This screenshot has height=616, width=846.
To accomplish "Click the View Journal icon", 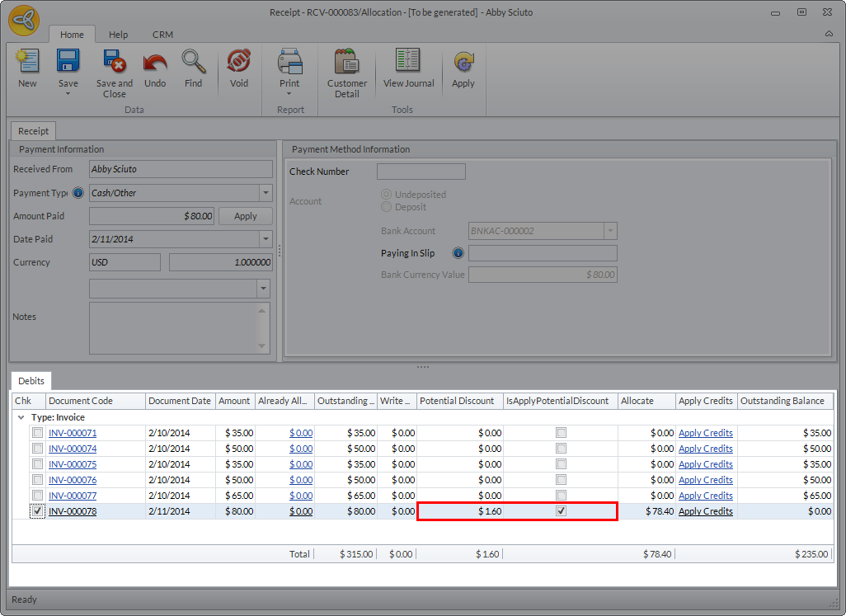I will point(408,66).
